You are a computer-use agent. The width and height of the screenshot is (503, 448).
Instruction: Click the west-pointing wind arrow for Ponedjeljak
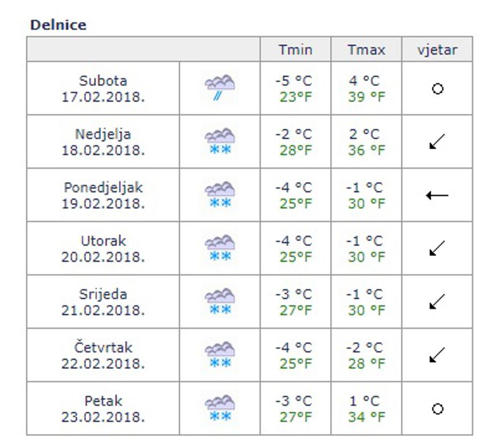(x=437, y=195)
